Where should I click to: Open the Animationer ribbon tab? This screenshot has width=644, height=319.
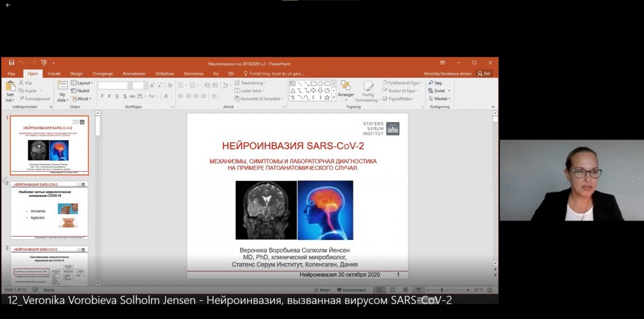click(134, 73)
